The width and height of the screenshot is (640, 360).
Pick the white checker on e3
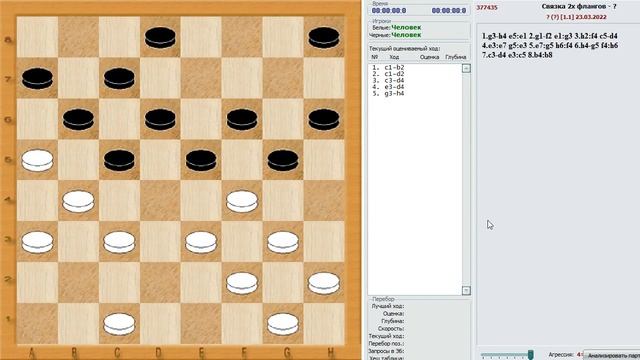(x=201, y=242)
